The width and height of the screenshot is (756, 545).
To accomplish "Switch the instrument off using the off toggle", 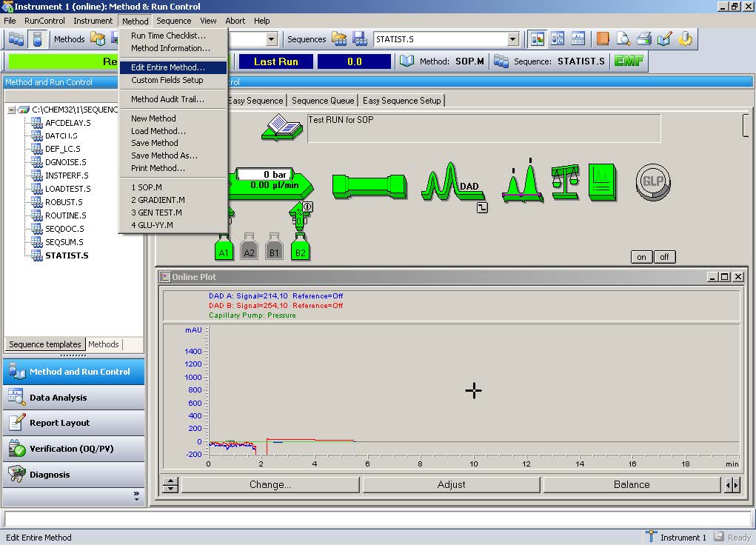I will (663, 257).
